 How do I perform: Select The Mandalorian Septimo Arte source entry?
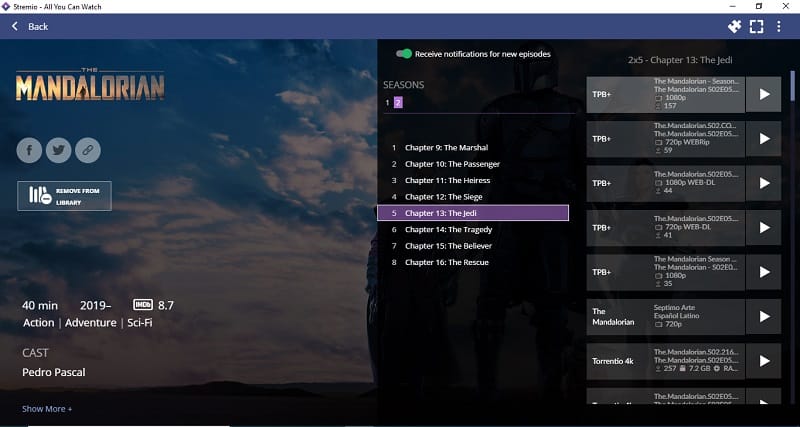(665, 317)
